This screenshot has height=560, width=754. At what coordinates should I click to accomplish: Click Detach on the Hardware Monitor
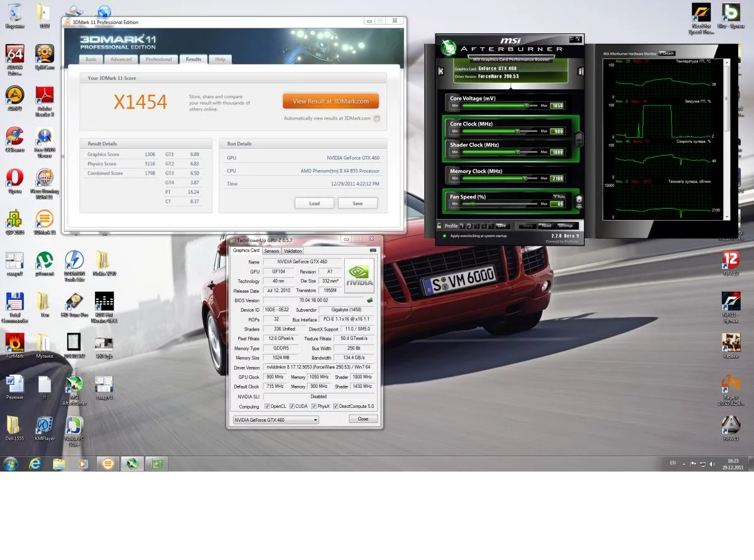(x=667, y=53)
